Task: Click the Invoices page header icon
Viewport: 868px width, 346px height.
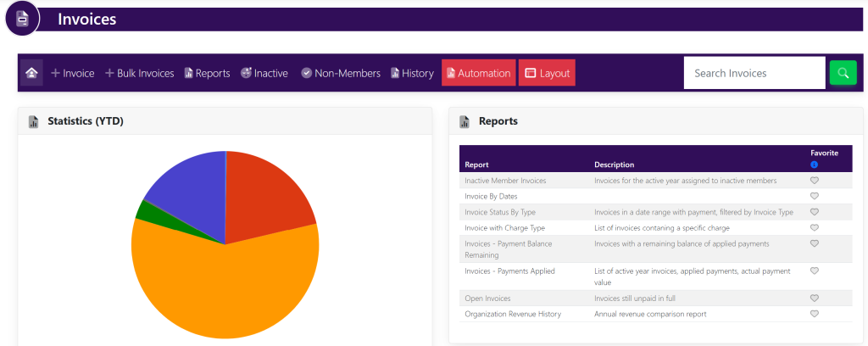Action: point(23,19)
